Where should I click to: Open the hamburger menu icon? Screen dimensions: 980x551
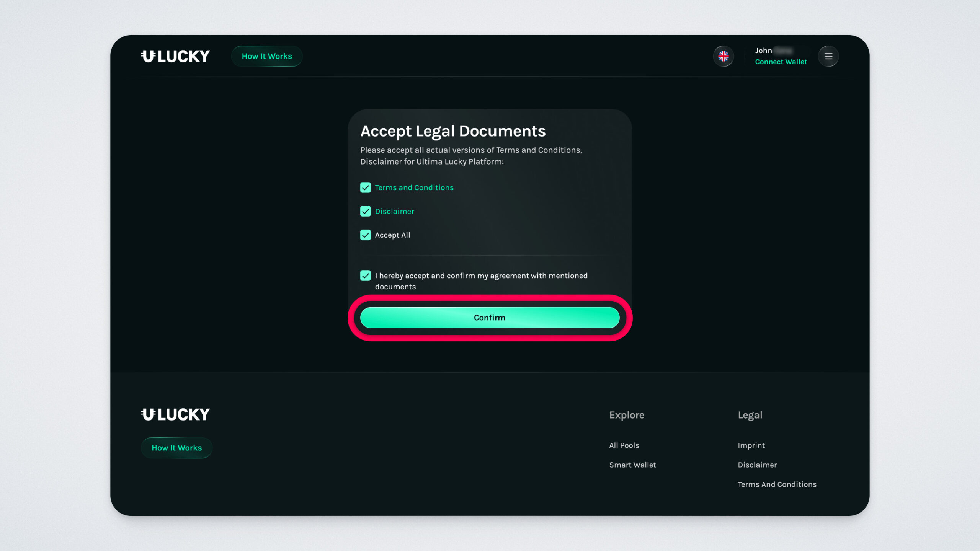coord(828,56)
